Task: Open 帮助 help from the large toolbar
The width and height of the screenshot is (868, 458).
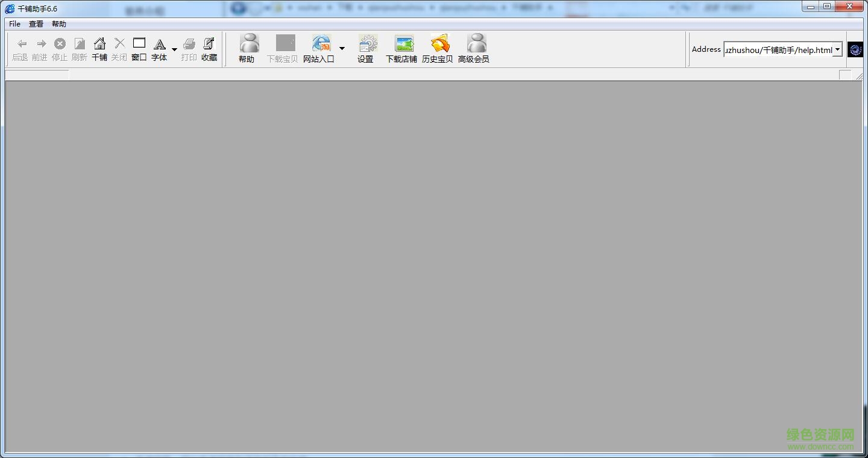Action: [x=247, y=49]
